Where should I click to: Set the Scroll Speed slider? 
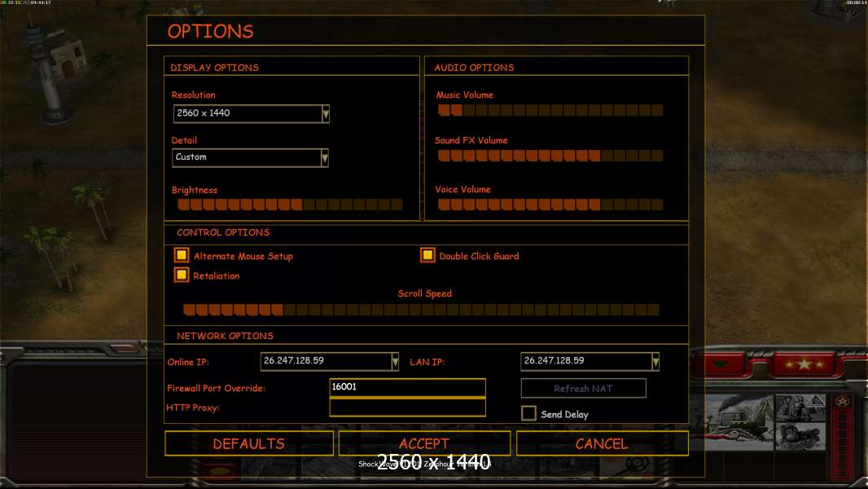[421, 310]
